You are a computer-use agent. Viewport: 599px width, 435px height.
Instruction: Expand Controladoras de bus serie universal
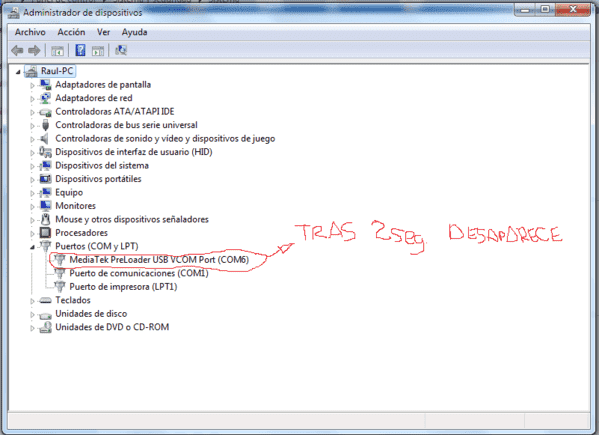pos(32,126)
